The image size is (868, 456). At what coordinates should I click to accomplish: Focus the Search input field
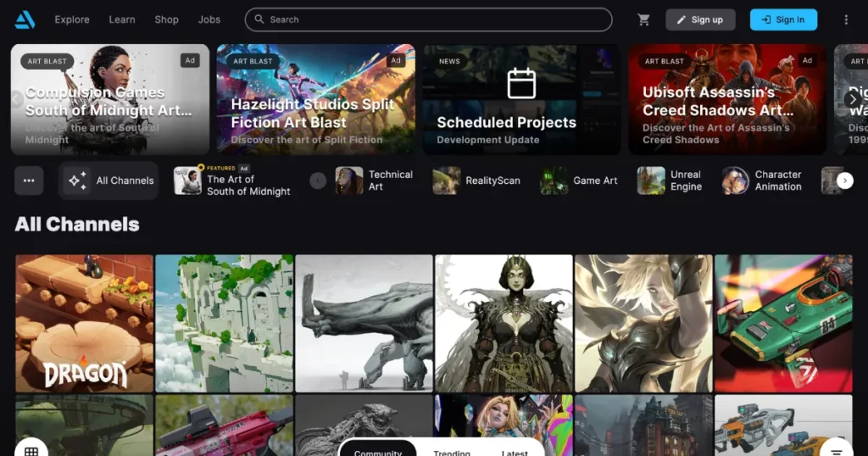pyautogui.click(x=428, y=19)
